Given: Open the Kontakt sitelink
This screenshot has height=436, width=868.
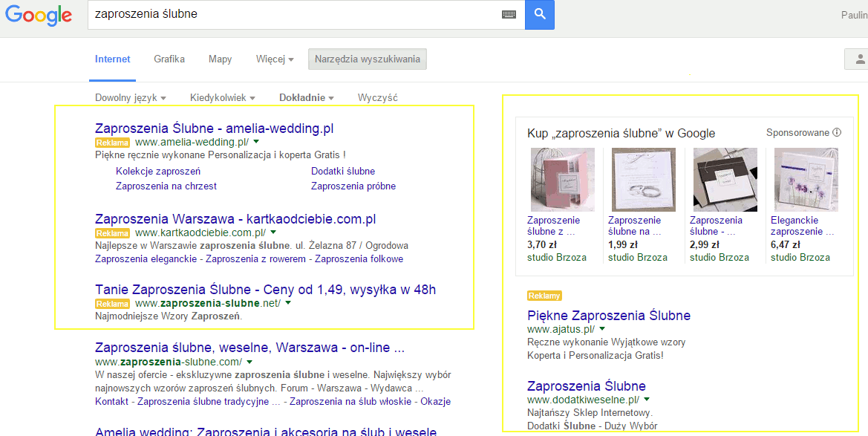Looking at the screenshot, I should click(x=112, y=402).
